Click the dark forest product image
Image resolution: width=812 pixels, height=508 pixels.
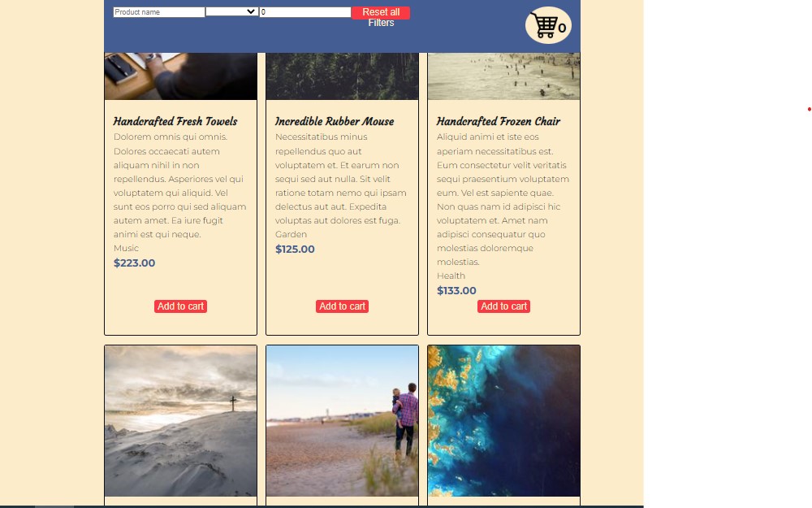pyautogui.click(x=343, y=76)
